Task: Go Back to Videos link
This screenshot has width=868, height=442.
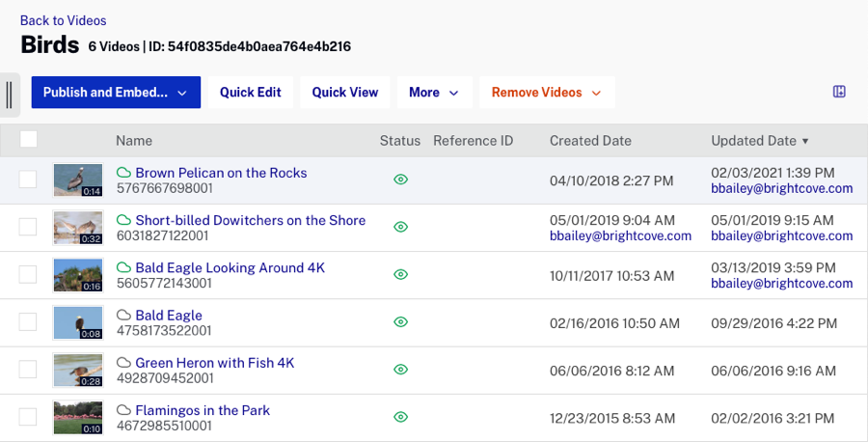Action: 63,20
